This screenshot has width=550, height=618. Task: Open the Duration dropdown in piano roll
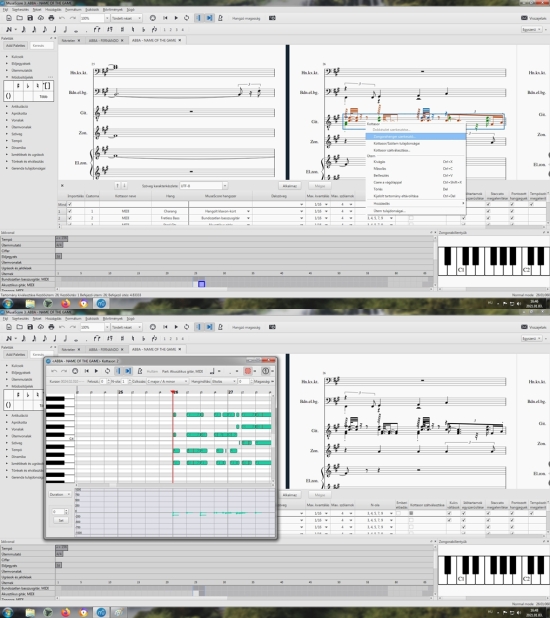pyautogui.click(x=60, y=494)
